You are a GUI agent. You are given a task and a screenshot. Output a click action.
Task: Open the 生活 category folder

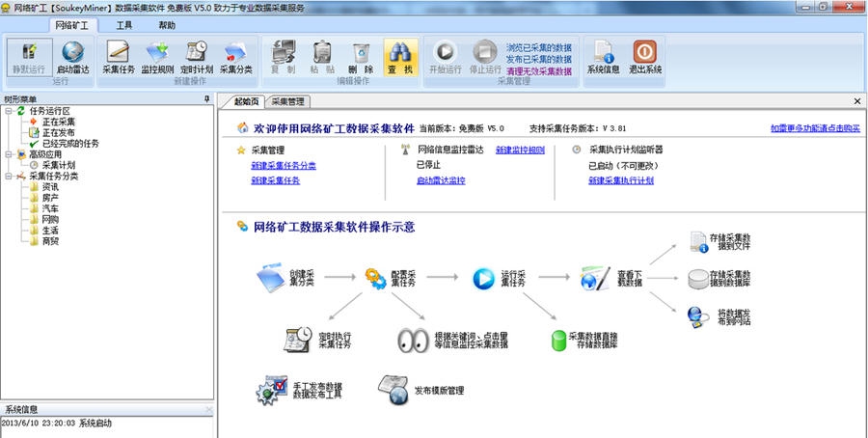(50, 231)
